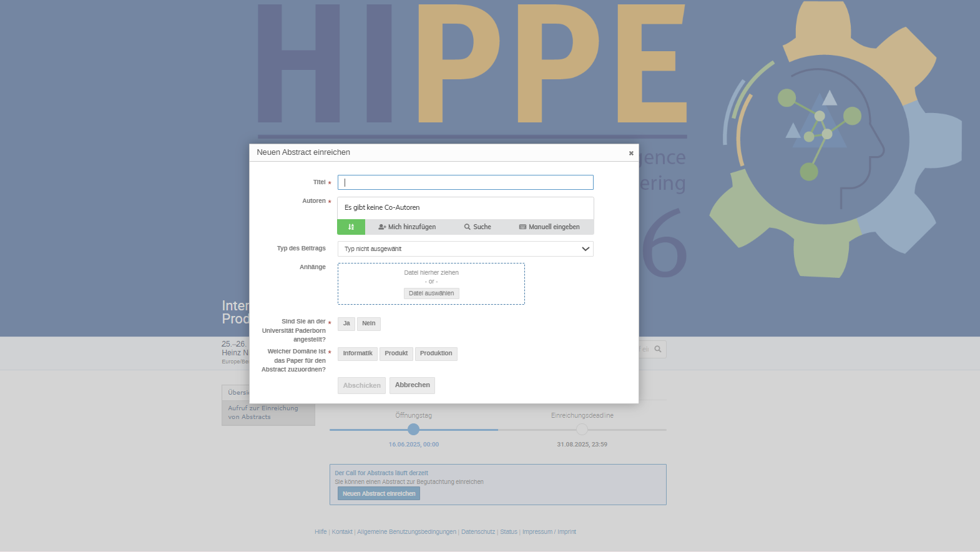
Task: Click the Einreichungsdeadline timeline marker
Action: click(x=582, y=430)
